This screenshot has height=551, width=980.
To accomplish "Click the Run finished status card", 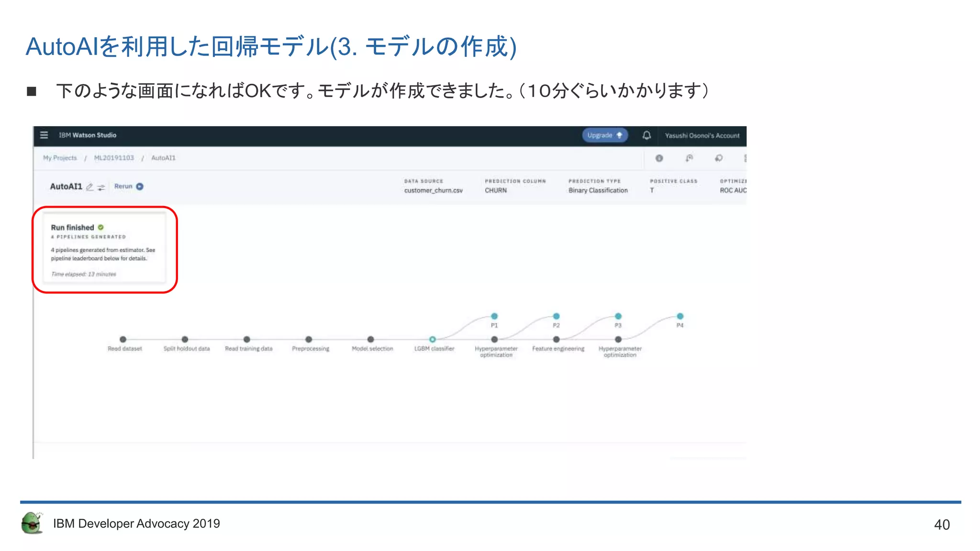I will 105,247.
